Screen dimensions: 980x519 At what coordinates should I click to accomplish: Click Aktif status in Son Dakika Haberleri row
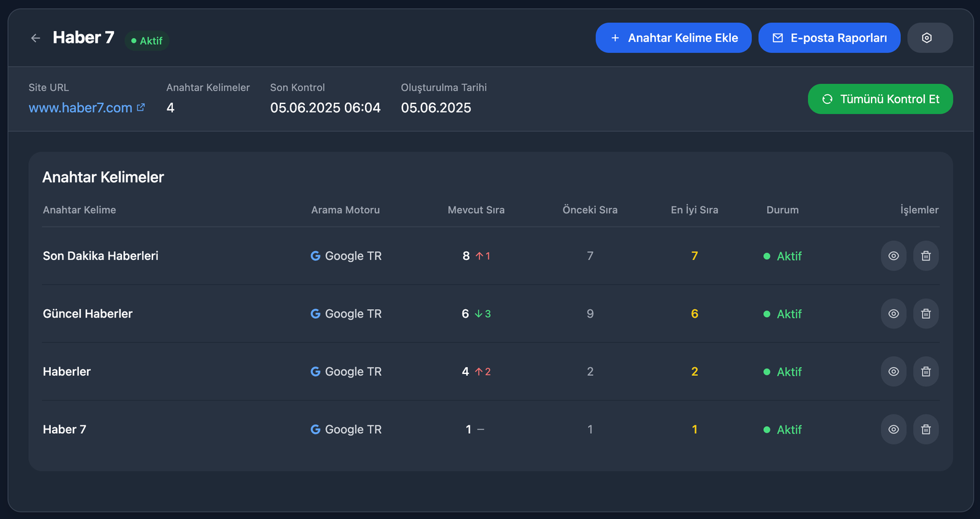783,256
